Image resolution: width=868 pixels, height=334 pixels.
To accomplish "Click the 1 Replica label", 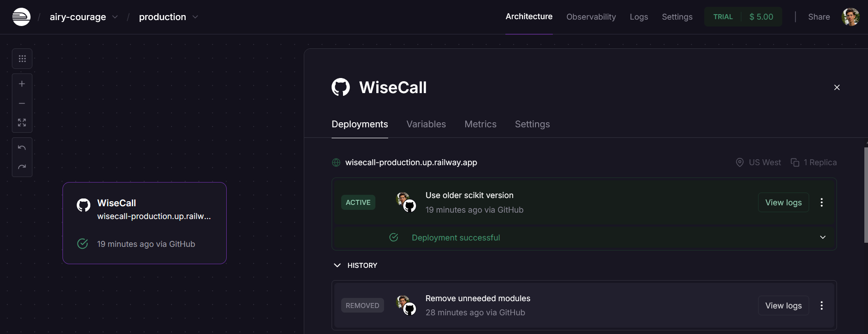I will [x=820, y=162].
